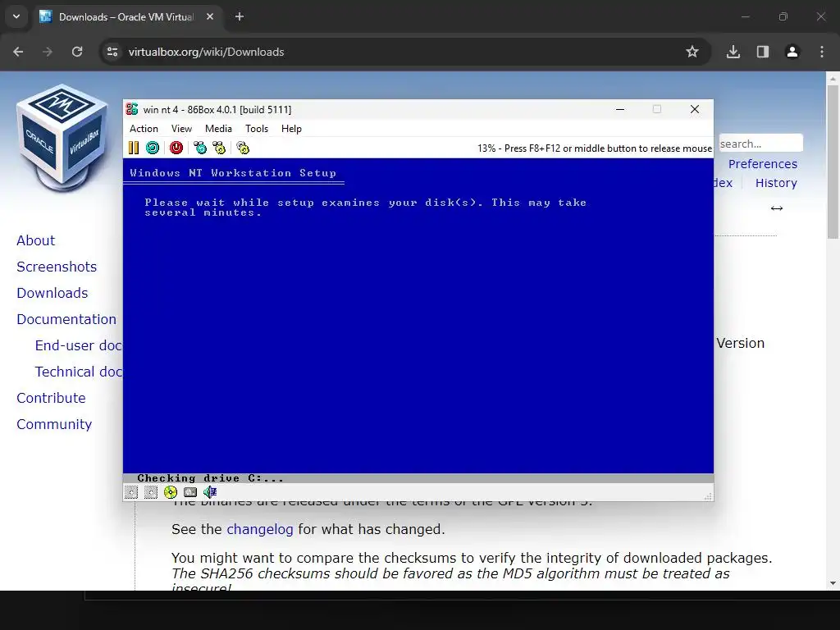Viewport: 840px width, 630px height.
Task: Open the Media menu in 86Box
Action: (218, 129)
